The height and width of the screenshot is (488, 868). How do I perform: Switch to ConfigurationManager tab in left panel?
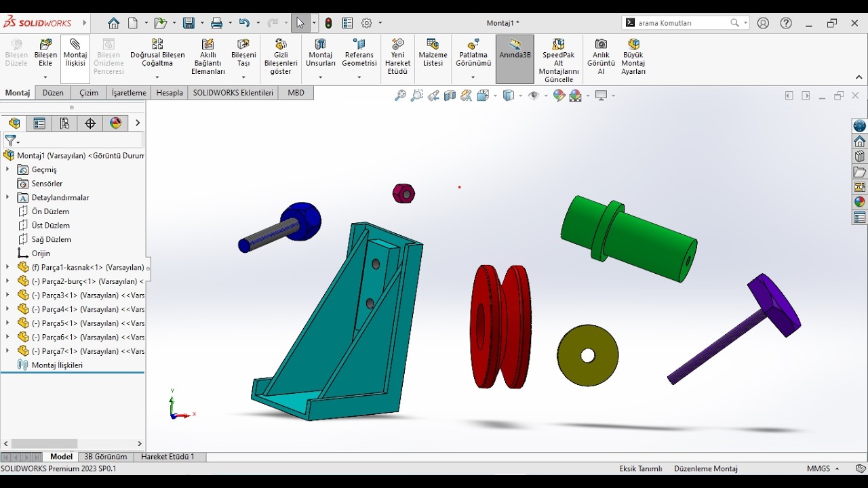point(64,123)
